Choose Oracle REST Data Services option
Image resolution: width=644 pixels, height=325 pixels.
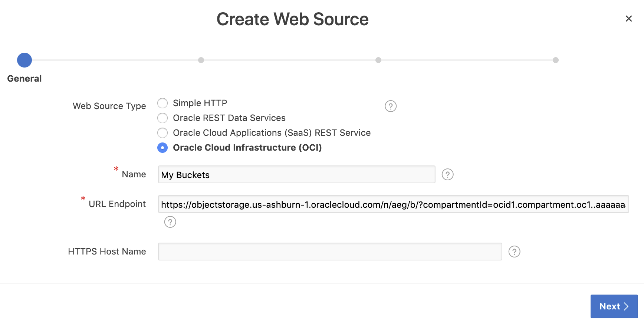[x=162, y=118]
